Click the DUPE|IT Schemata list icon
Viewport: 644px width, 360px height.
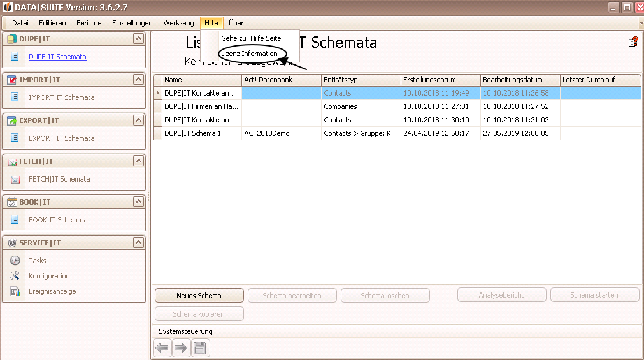15,56
